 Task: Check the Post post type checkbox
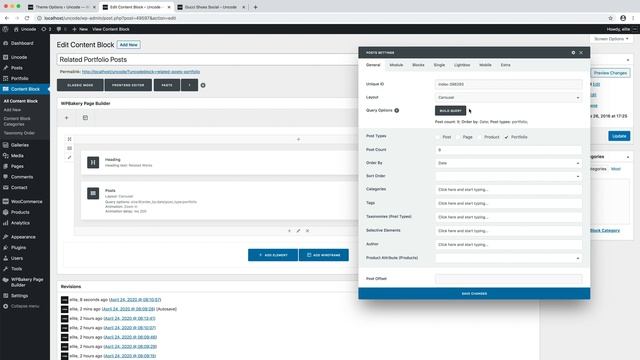(438, 137)
